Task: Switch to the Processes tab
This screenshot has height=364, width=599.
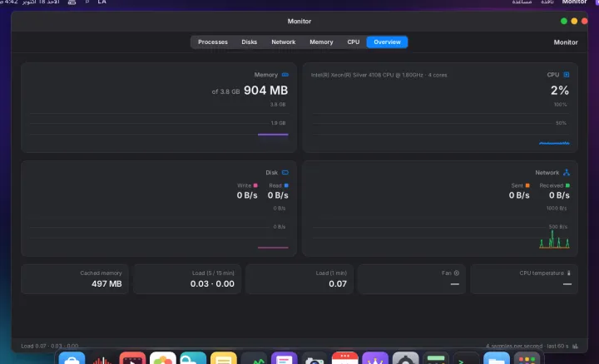Action: 213,42
